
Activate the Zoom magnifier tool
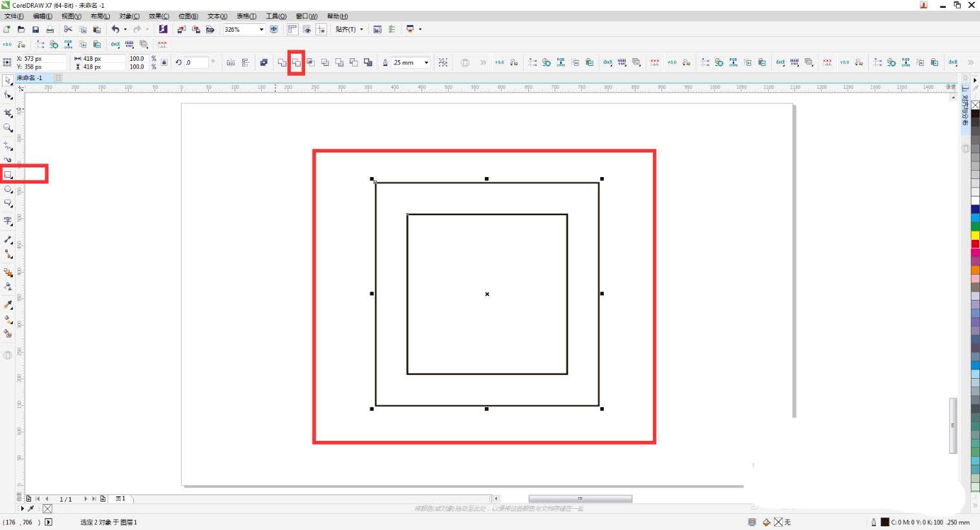[8, 128]
